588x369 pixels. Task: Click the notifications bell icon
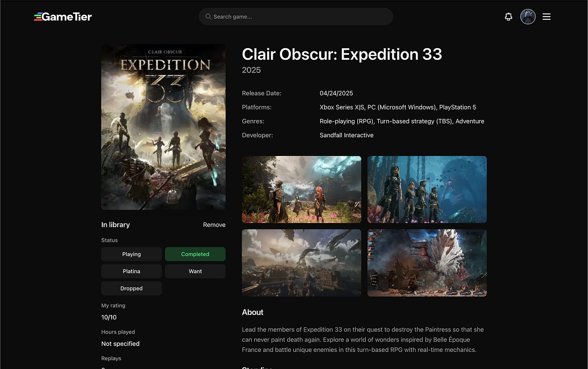tap(508, 17)
